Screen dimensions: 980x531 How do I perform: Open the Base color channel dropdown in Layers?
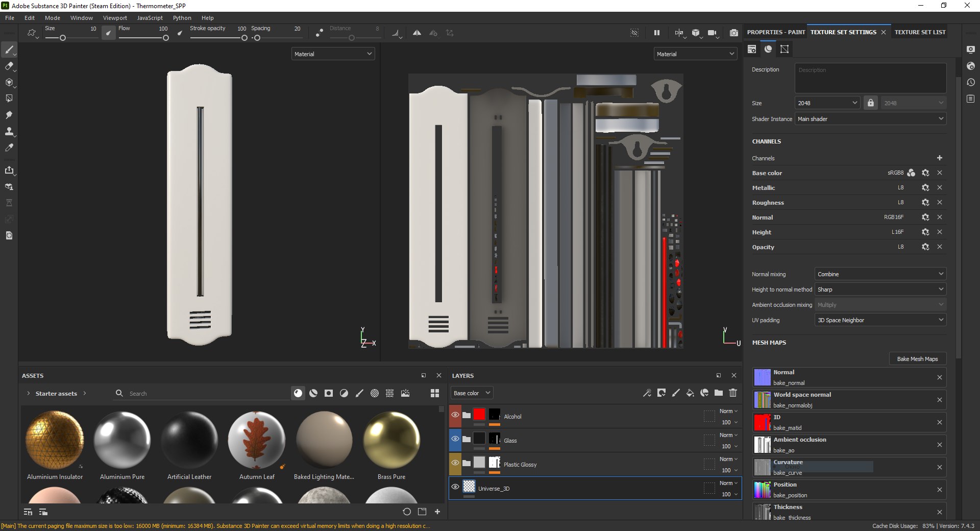point(472,393)
